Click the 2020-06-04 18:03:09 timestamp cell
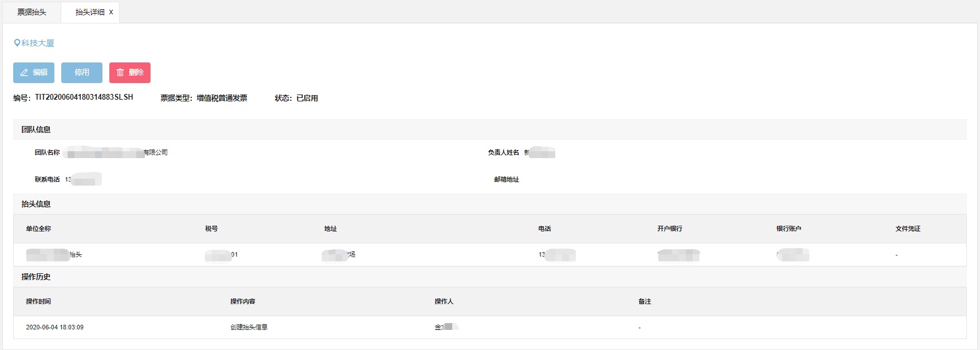Screen dimensions: 980x350 pyautogui.click(x=54, y=327)
